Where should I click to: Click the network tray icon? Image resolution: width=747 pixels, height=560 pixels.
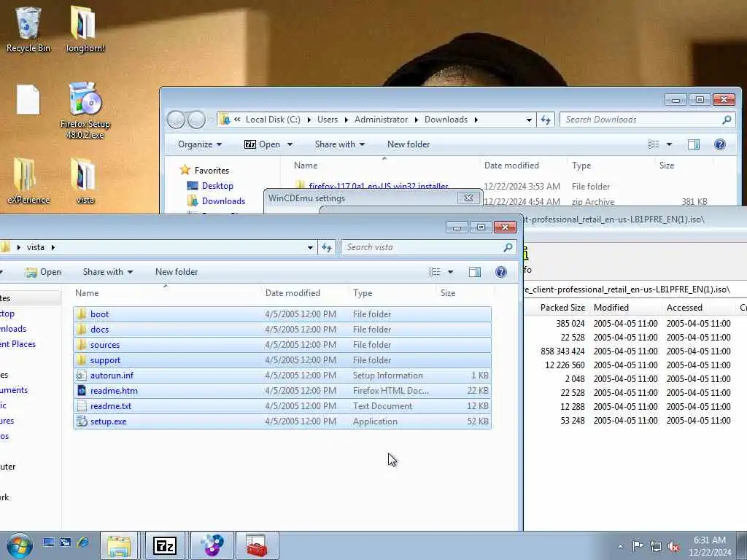tap(656, 546)
